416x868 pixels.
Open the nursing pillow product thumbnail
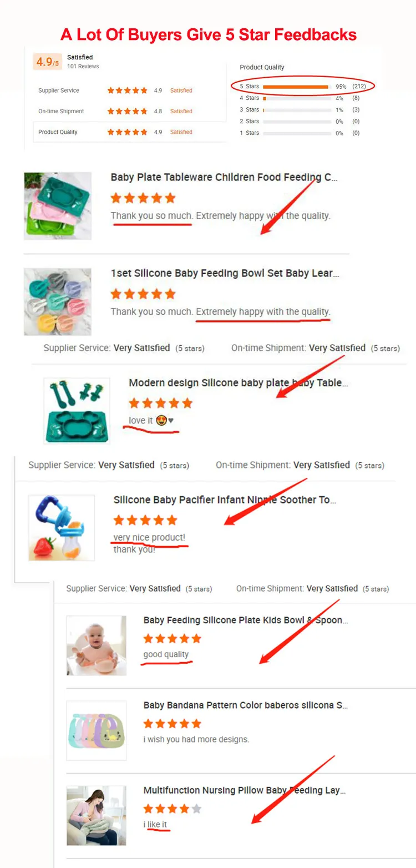click(x=97, y=815)
